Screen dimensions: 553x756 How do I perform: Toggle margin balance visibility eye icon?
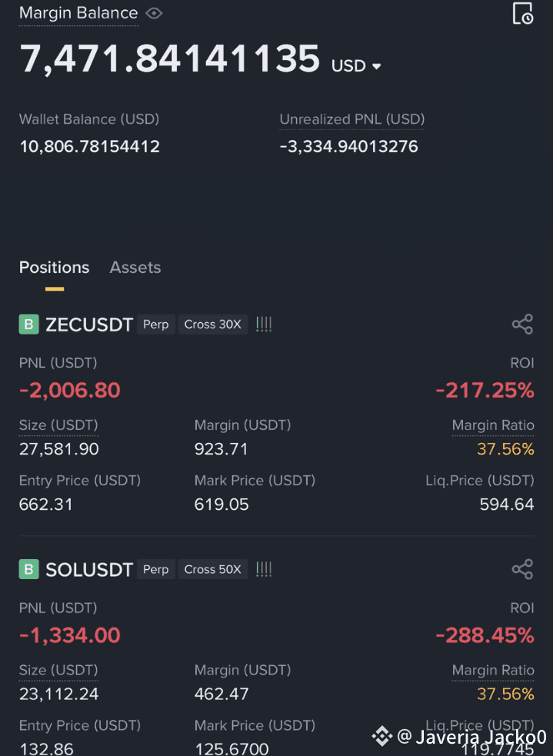pyautogui.click(x=154, y=13)
